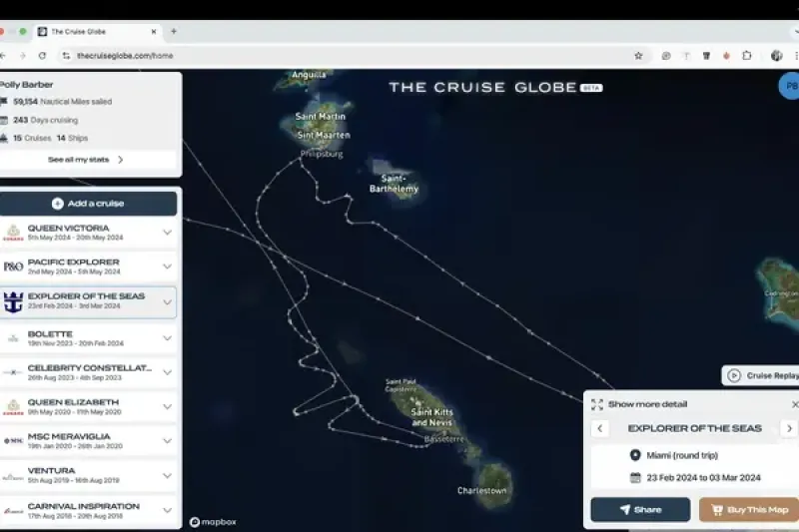This screenshot has height=532, width=799.
Task: Expand the Queen Victoria cruise entry
Action: pos(167,233)
